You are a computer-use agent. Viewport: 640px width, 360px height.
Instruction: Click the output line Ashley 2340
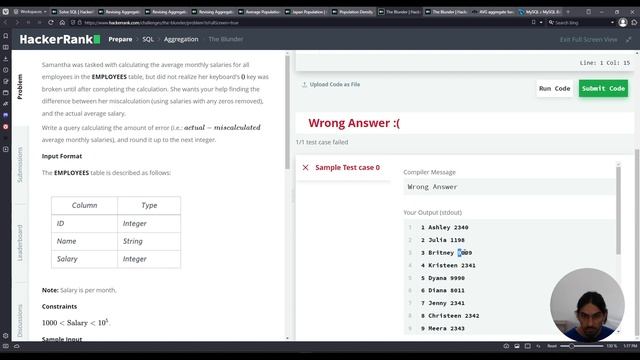tap(444, 227)
